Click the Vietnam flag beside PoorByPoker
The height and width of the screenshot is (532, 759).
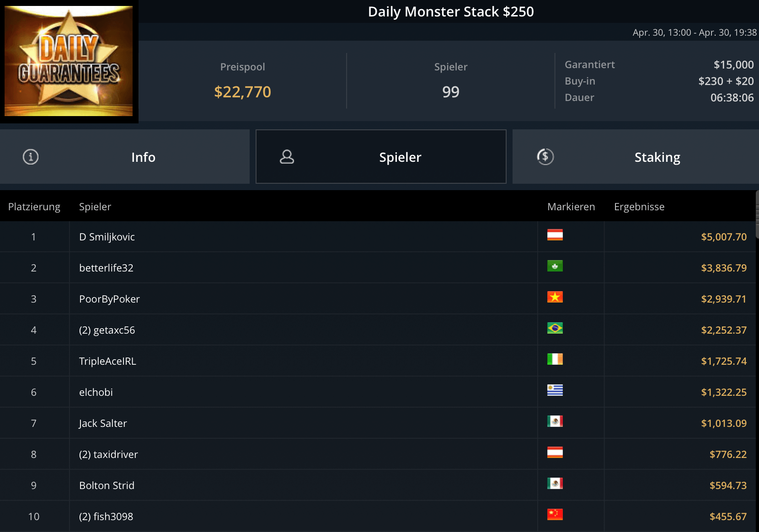pos(555,297)
